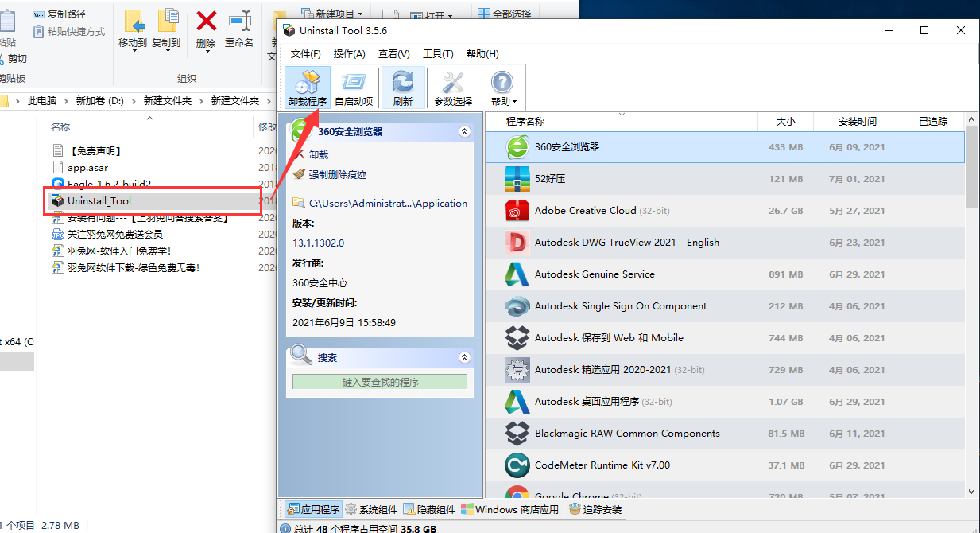Viewport: 980px width, 533px height.
Task: Click the 卸载程序 toolbar icon
Action: (x=307, y=88)
